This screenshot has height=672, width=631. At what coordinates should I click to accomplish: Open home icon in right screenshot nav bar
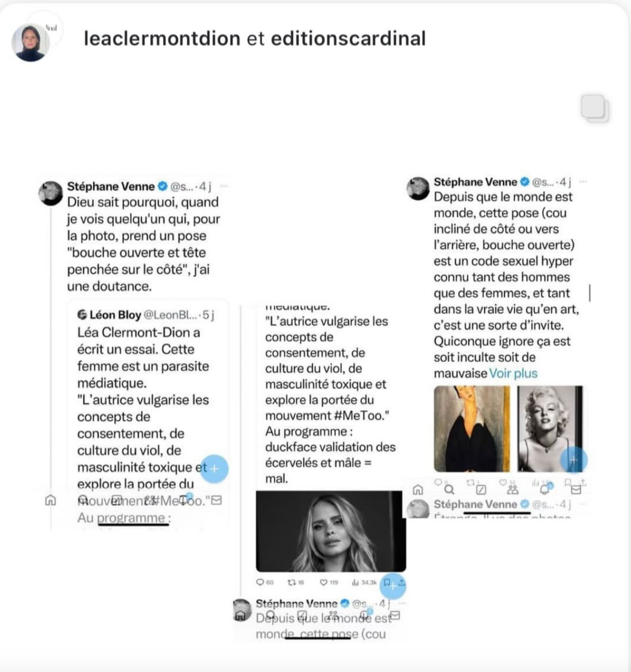[x=418, y=490]
